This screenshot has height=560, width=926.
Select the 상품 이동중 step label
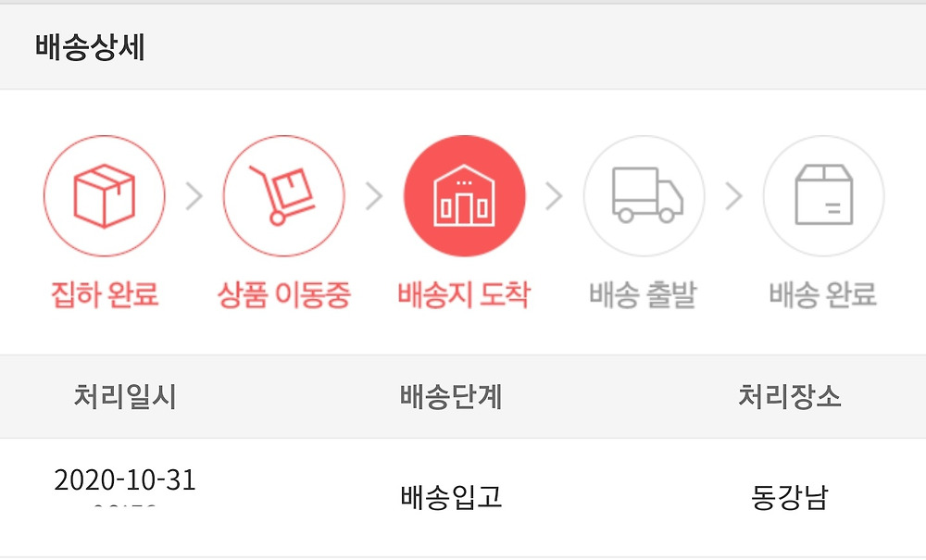283,295
